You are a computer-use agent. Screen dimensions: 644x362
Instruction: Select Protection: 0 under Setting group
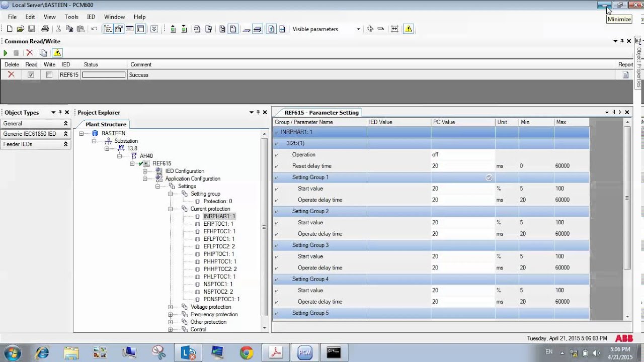(217, 201)
